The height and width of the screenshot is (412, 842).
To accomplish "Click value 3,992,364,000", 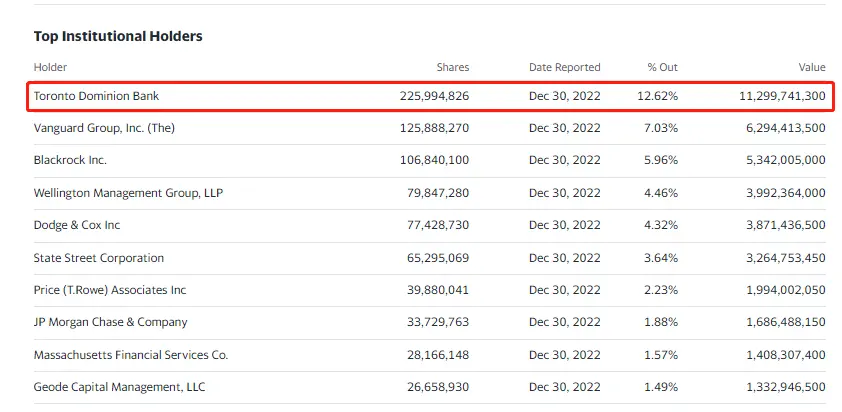I will (x=786, y=193).
